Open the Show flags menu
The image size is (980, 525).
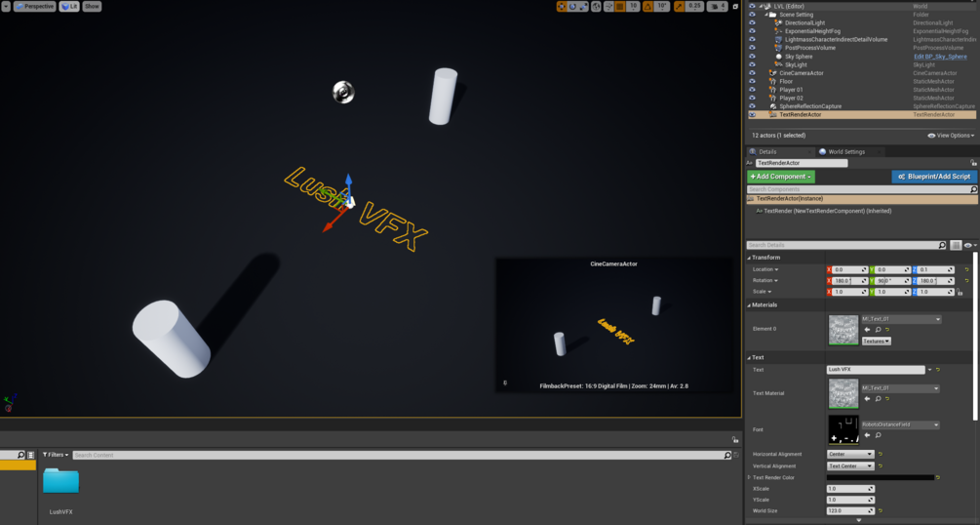(x=92, y=6)
